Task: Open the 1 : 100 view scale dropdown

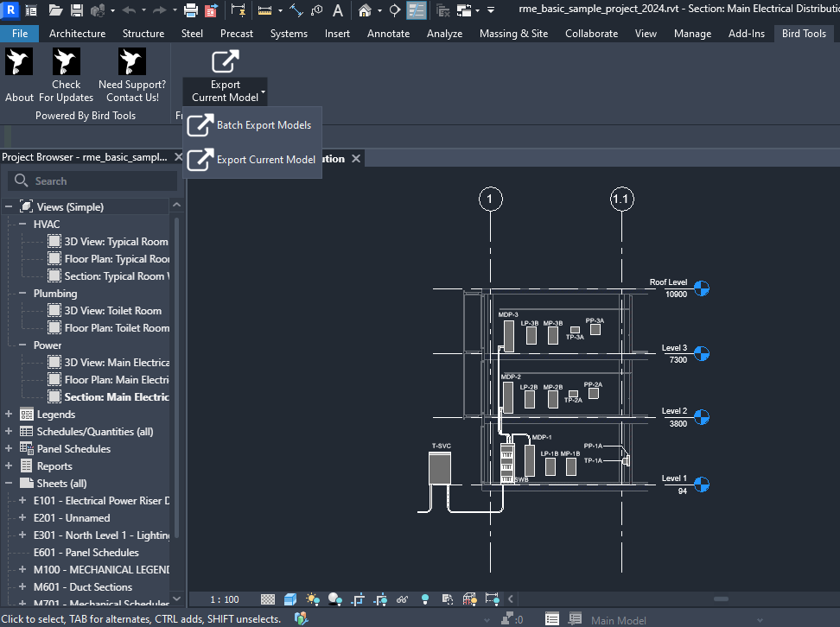Action: tap(226, 599)
